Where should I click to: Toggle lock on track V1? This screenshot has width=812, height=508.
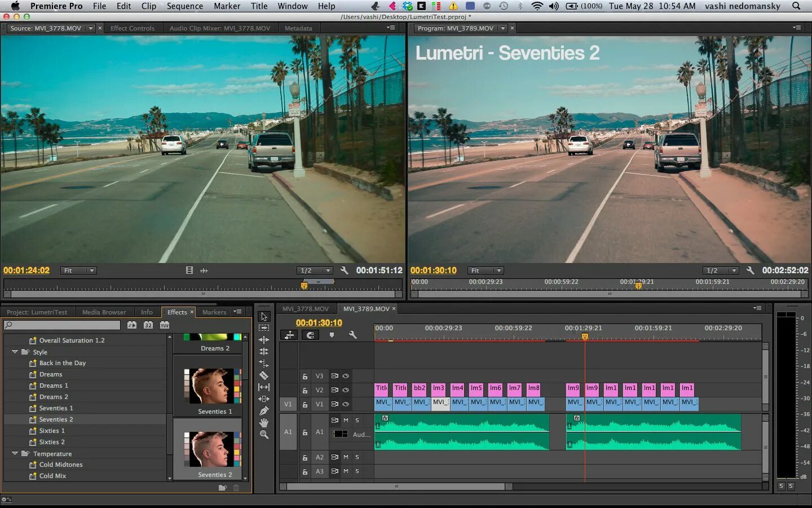305,405
